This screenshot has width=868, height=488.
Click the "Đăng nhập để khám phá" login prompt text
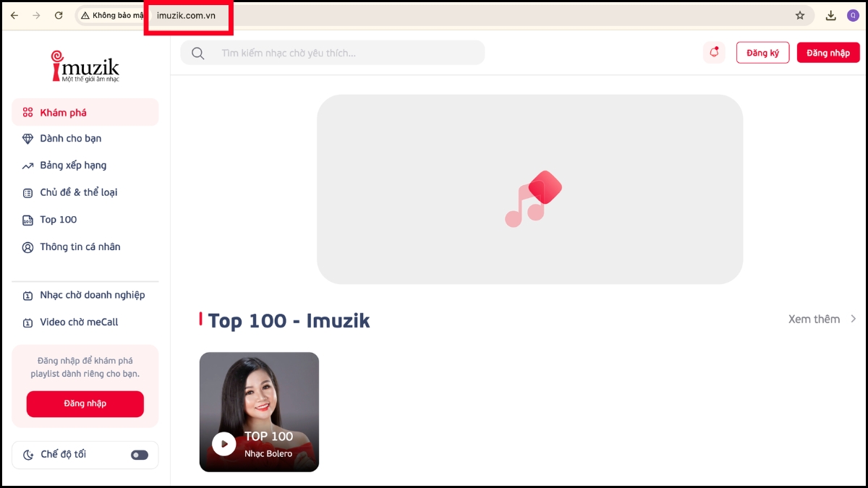85,367
